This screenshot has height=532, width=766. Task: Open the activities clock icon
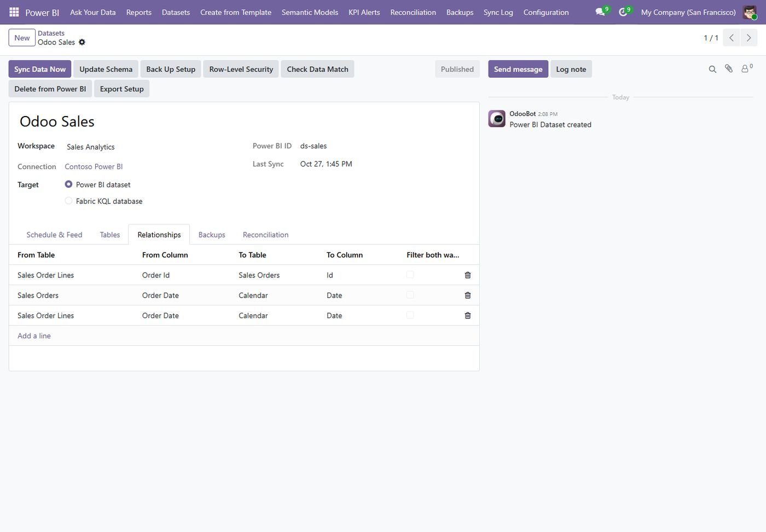point(623,12)
